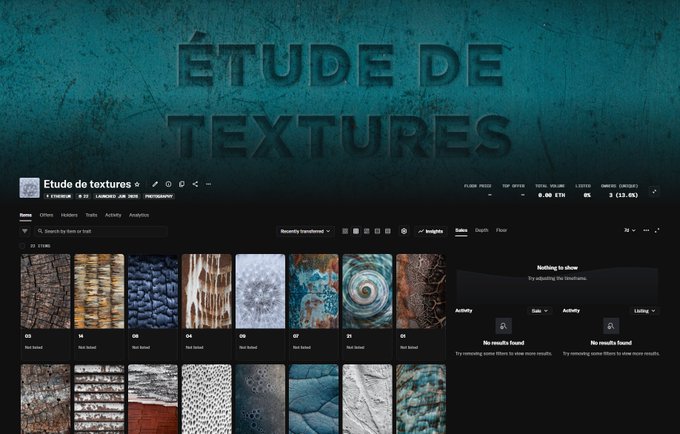Click the 0.00 ETH total volume value
The width and height of the screenshot is (680, 434).
coord(552,195)
